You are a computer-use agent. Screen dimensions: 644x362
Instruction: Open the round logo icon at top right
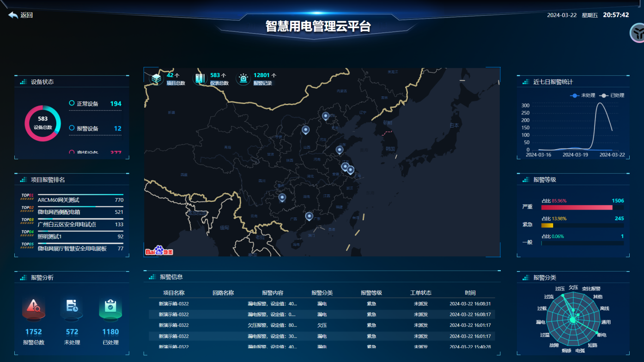(638, 33)
